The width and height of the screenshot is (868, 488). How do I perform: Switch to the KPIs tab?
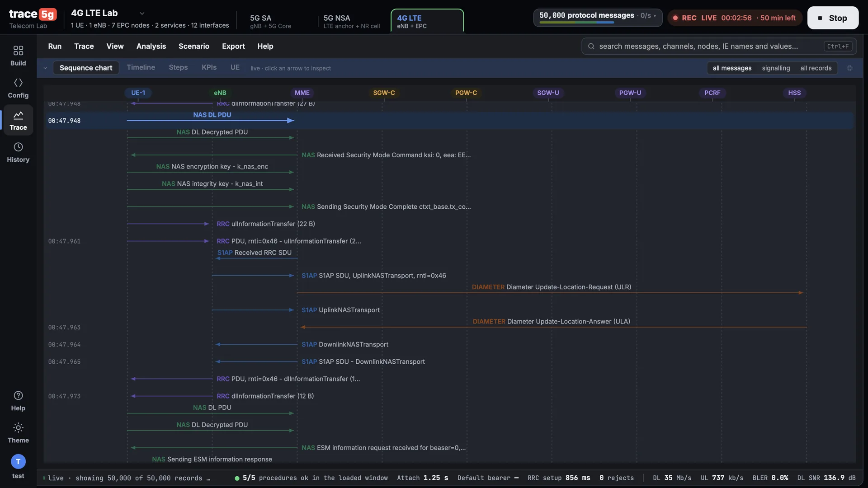(209, 67)
